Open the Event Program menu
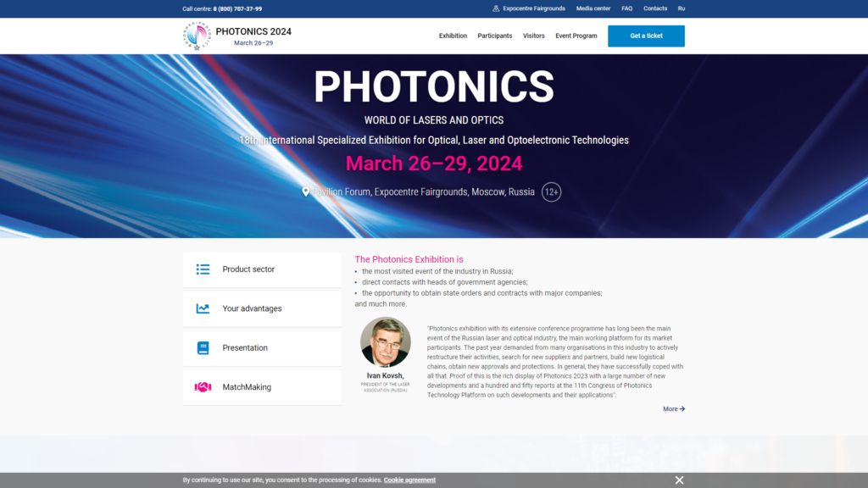The height and width of the screenshot is (488, 868). click(576, 36)
